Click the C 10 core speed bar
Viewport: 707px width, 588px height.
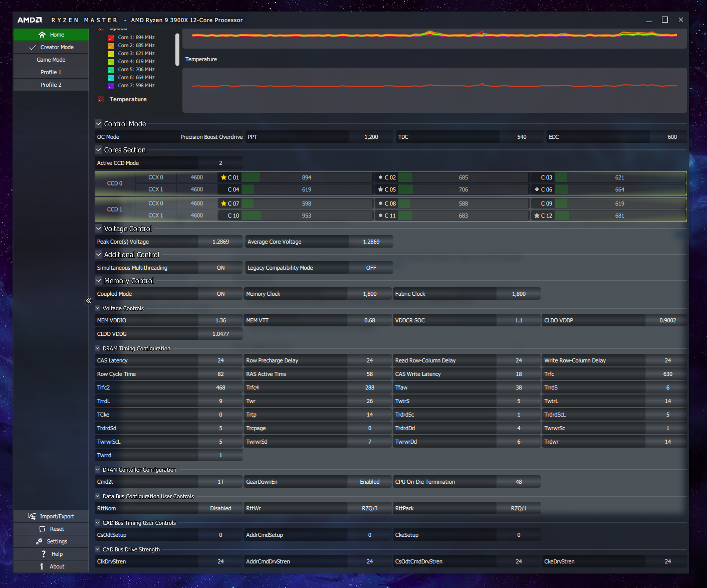(307, 216)
